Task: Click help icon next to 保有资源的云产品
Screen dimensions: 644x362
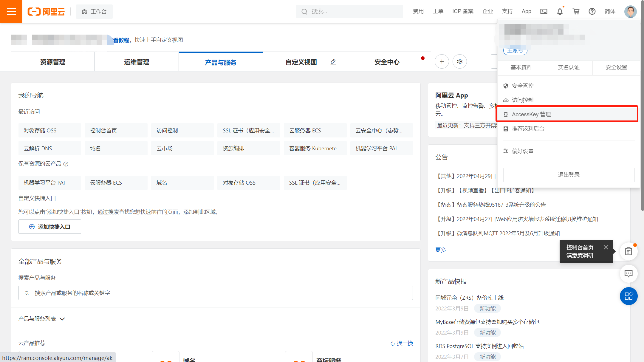Action: 66,164
